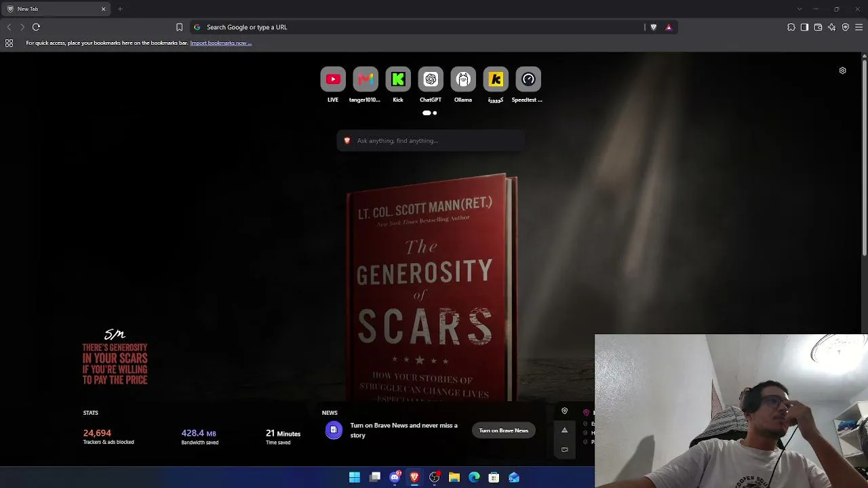
Task: Open the Kick shortcut tile
Action: click(x=398, y=79)
